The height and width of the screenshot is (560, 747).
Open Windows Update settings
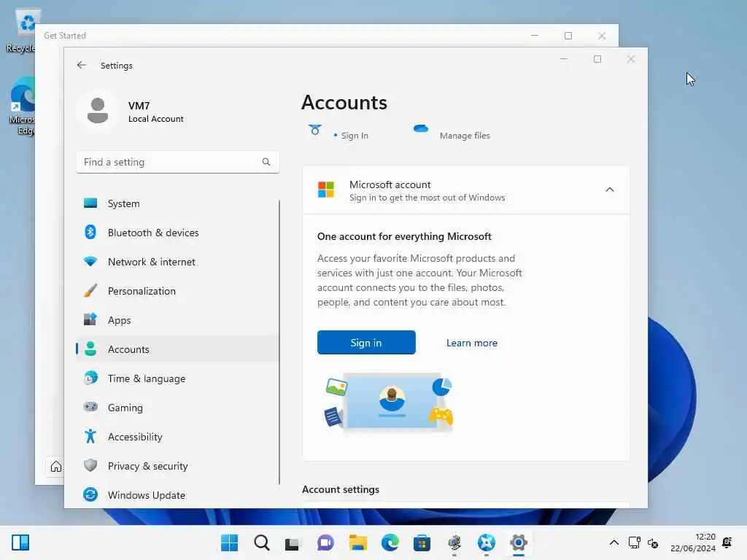tap(177, 495)
